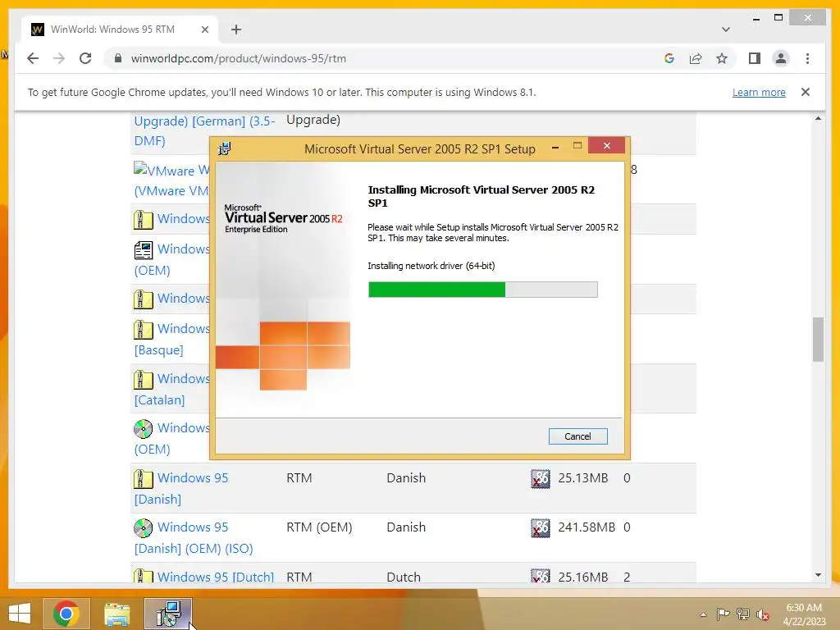Click the installer progress bar

(482, 290)
